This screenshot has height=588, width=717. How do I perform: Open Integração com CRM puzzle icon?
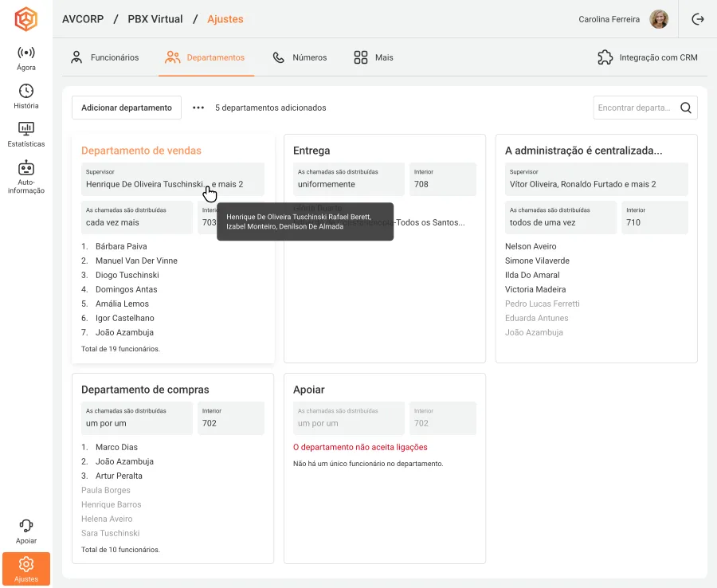click(605, 57)
